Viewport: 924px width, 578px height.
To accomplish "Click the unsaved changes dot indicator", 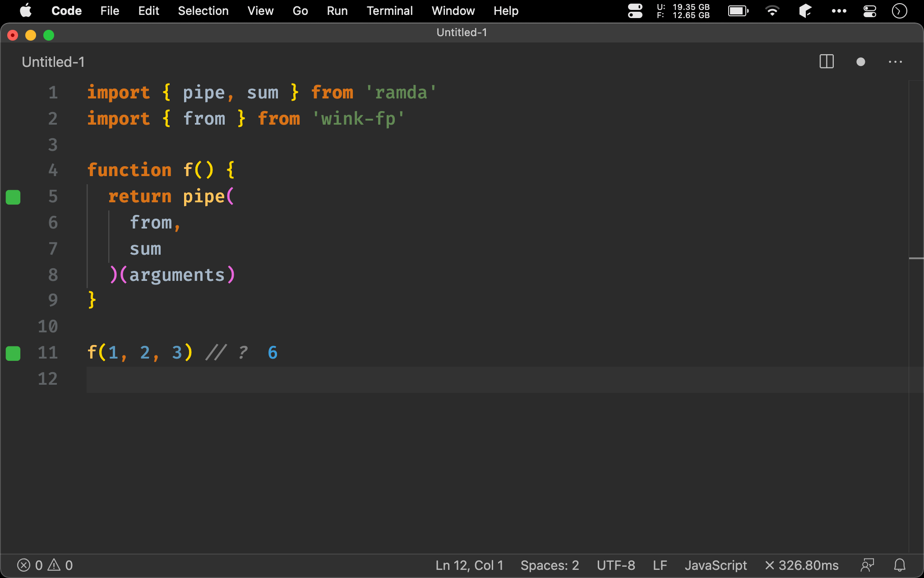I will click(x=860, y=62).
